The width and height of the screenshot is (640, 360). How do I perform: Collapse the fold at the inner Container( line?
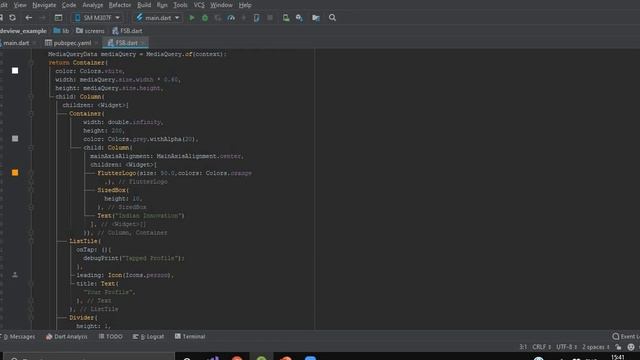tap(31, 114)
